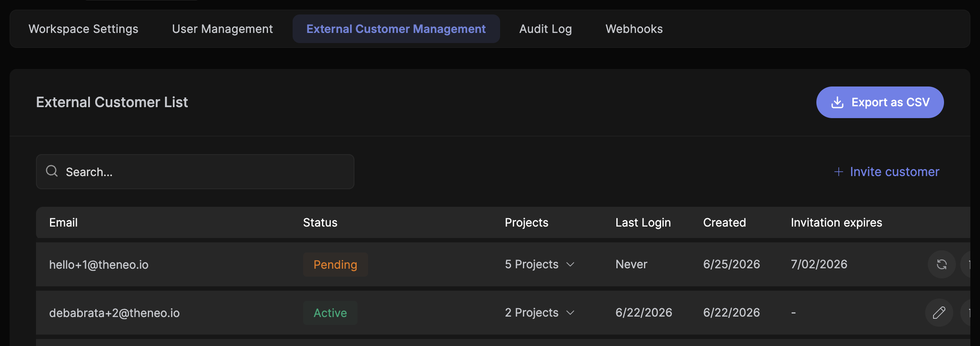Click the Export as CSV button

coord(880,102)
